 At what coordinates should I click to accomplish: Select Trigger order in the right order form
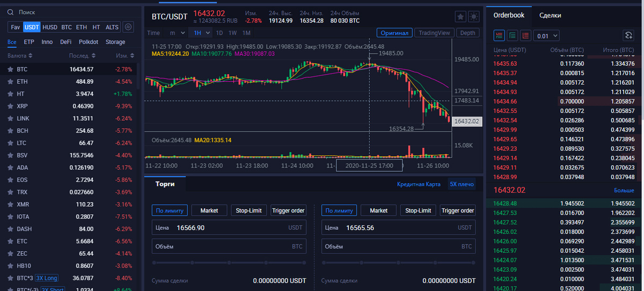[458, 210]
